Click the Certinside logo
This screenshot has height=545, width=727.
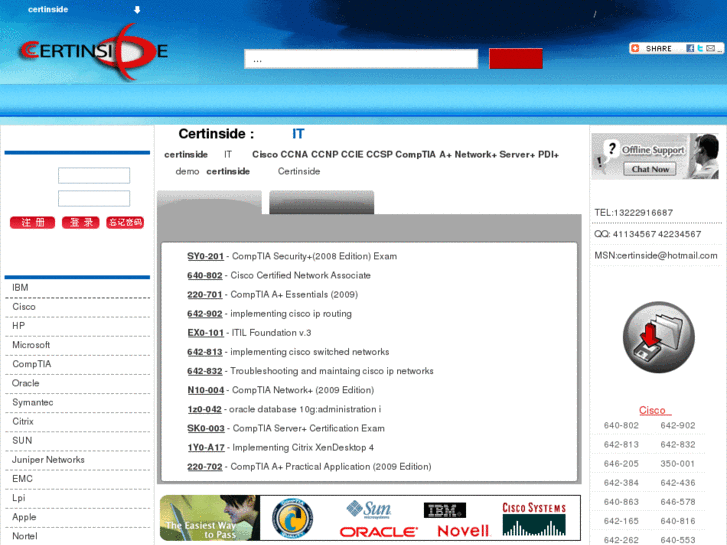(94, 51)
